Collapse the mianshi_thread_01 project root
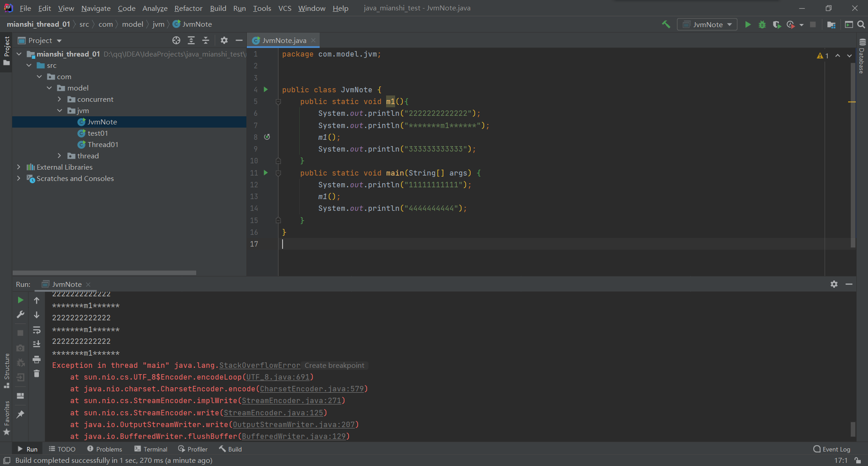This screenshot has height=466, width=868. (x=19, y=54)
